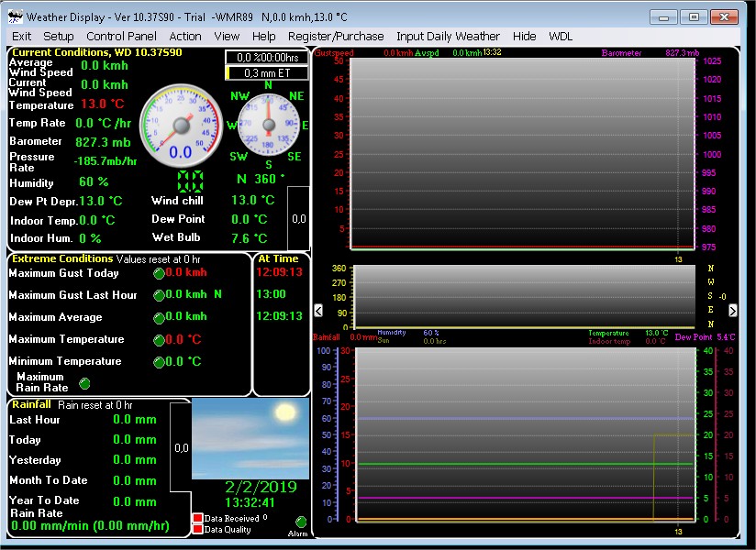
Task: Click the Humidity 60 % value
Action: [94, 182]
